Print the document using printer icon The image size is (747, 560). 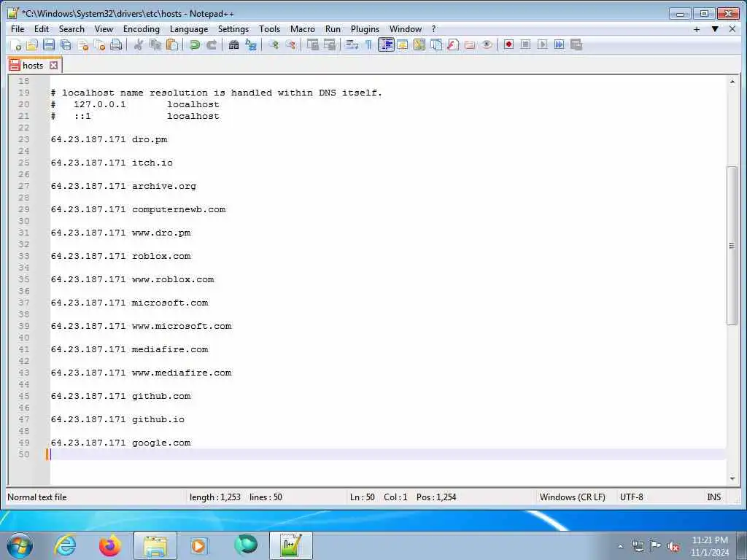pos(116,44)
